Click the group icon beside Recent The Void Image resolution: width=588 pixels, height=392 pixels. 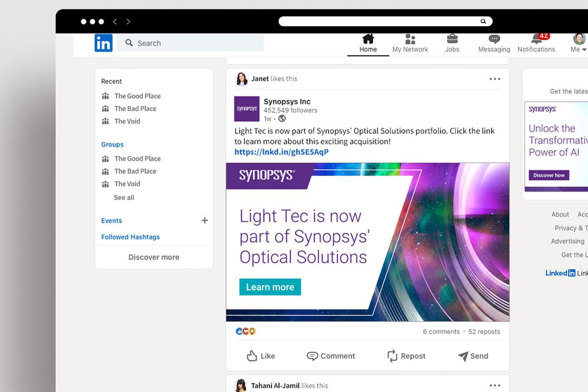(x=105, y=121)
